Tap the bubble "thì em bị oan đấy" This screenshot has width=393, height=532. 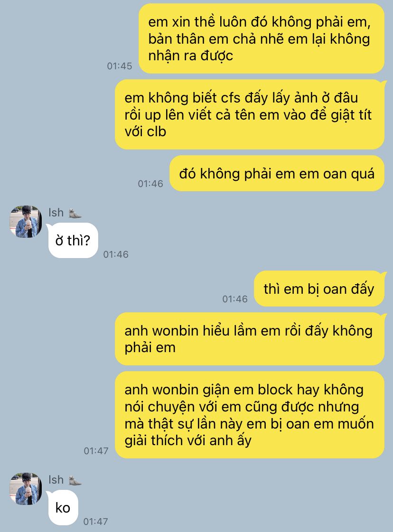(320, 289)
